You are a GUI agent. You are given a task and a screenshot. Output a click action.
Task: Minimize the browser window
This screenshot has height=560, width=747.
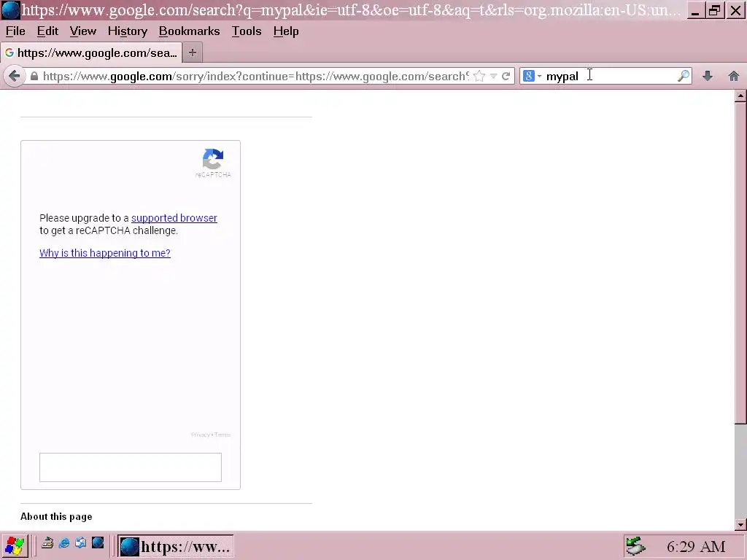[694, 10]
